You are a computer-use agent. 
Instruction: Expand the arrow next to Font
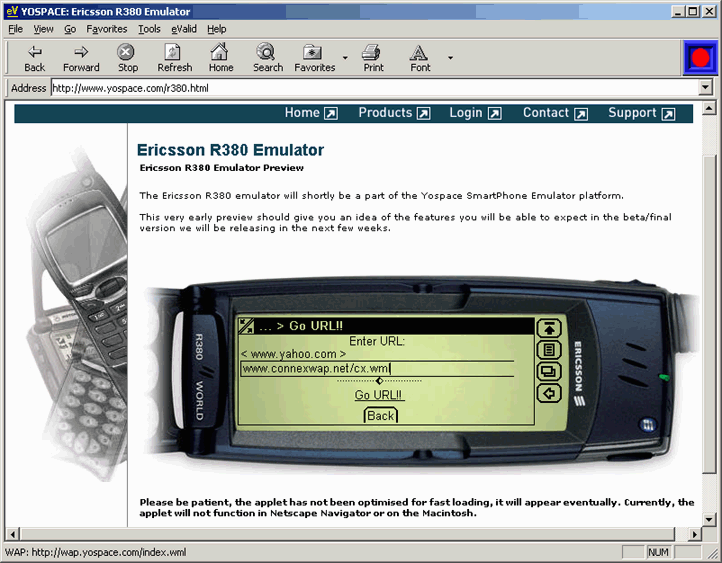[x=450, y=58]
